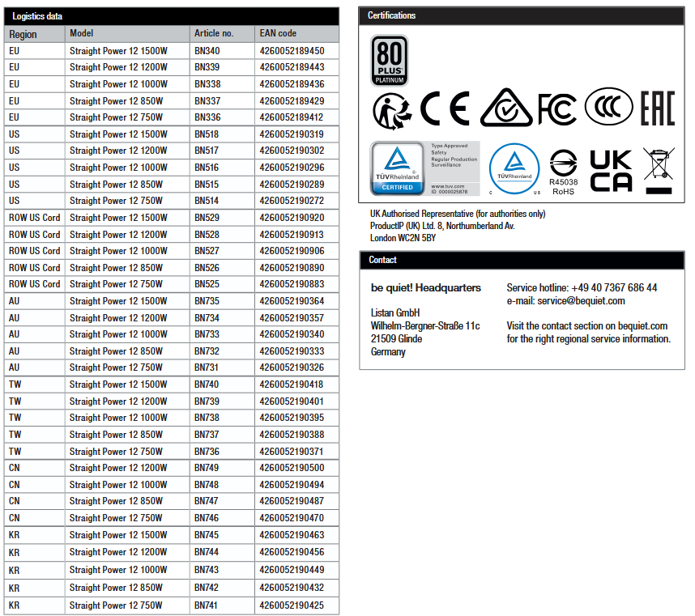695x616 pixels.
Task: Select EAN code 4260052190302
Action: pyautogui.click(x=292, y=151)
